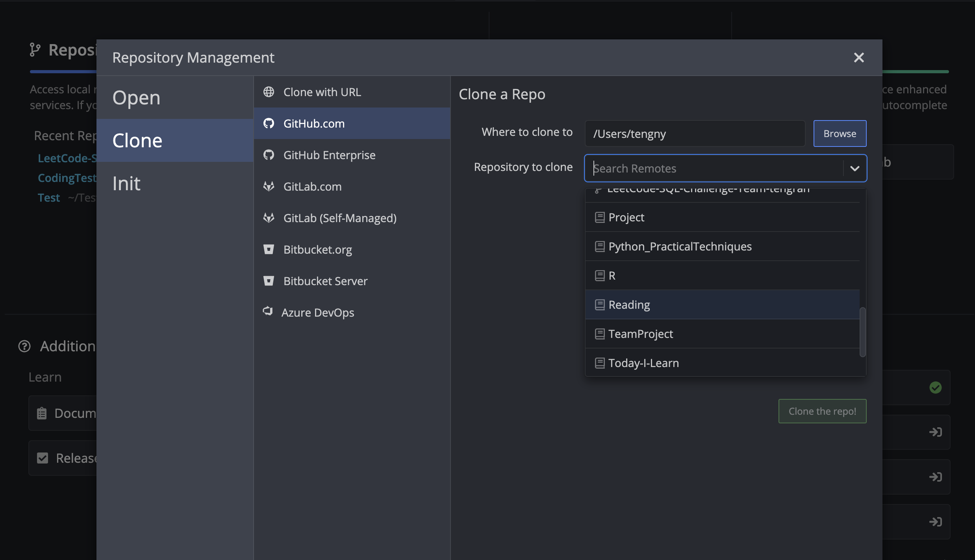Click the GitHub logo next to GitHub Enterprise
The image size is (975, 560).
tap(269, 155)
